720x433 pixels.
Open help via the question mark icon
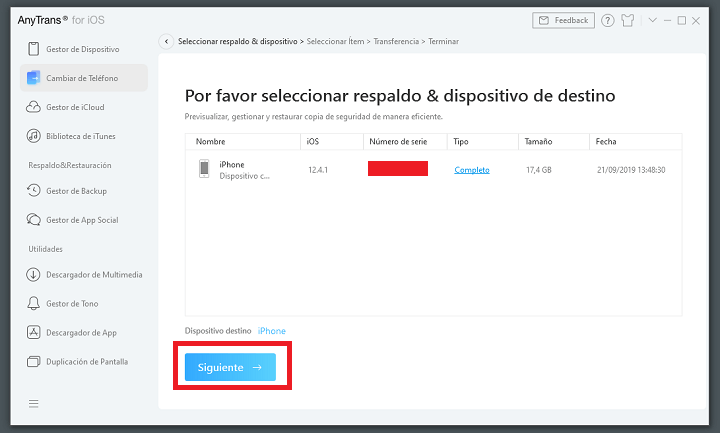pyautogui.click(x=608, y=20)
